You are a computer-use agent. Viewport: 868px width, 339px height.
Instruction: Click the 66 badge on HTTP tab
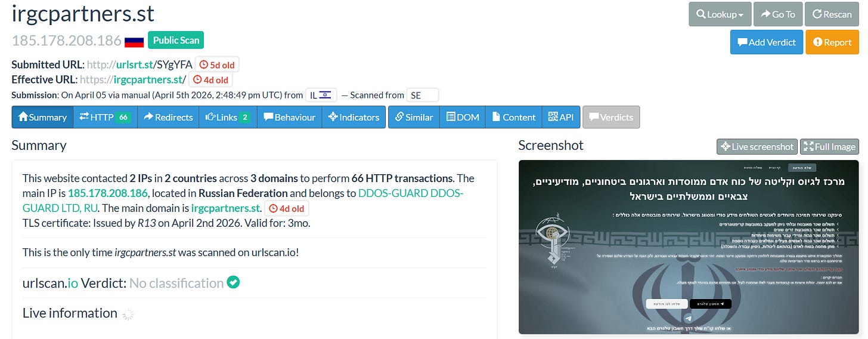123,117
